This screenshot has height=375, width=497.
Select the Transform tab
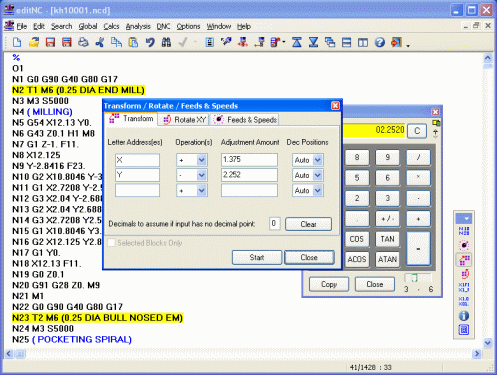coord(131,119)
